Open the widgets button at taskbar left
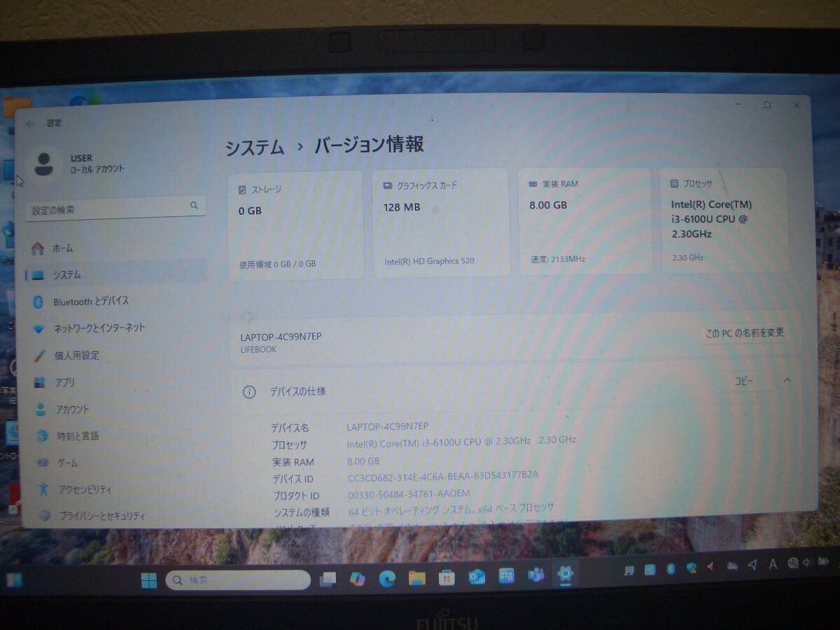Screen dimensions: 840x630 (13, 580)
